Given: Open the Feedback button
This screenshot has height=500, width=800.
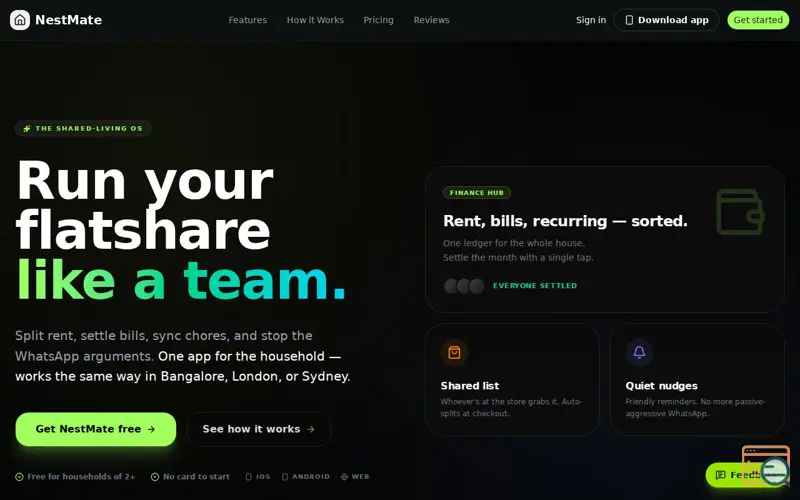Looking at the screenshot, I should pyautogui.click(x=746, y=475).
